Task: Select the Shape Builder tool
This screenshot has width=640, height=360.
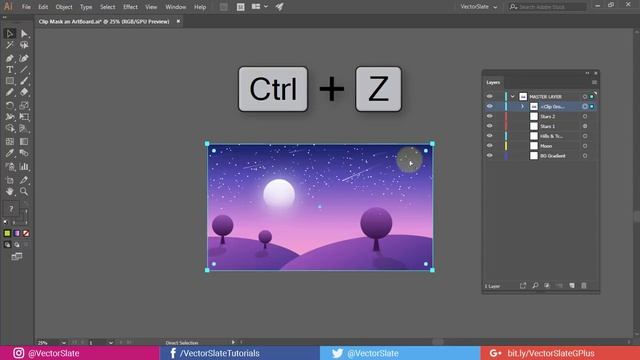Action: [x=10, y=129]
